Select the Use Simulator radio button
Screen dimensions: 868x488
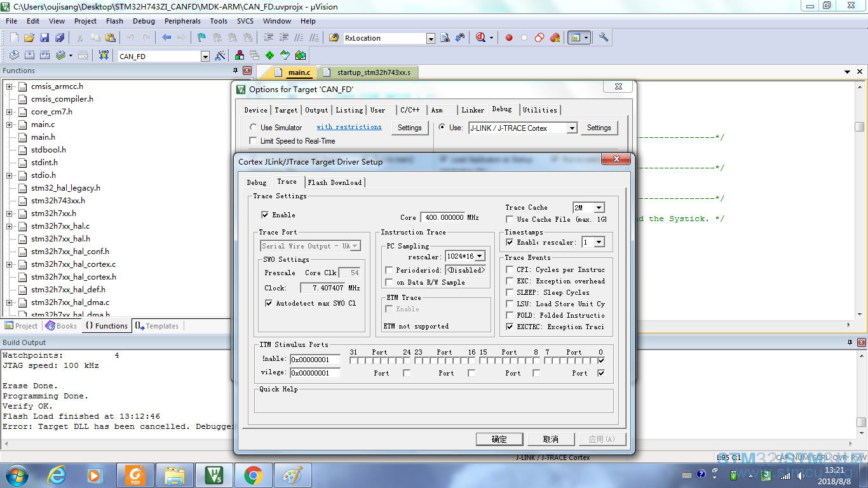click(254, 127)
